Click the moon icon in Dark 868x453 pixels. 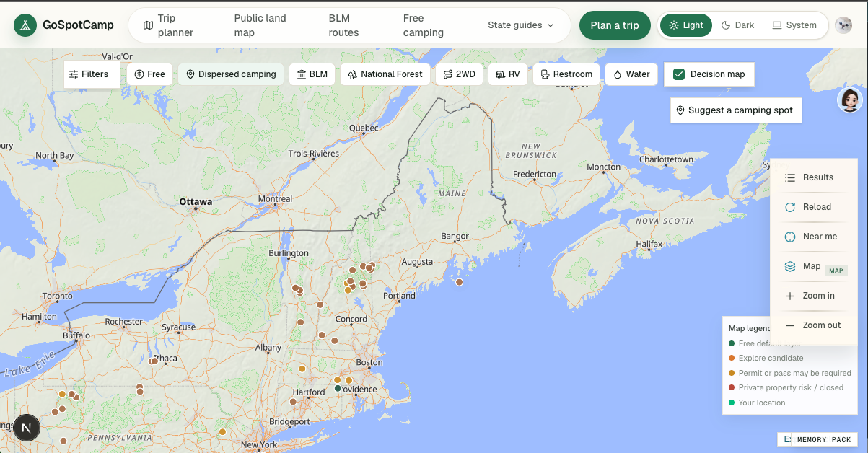point(726,25)
